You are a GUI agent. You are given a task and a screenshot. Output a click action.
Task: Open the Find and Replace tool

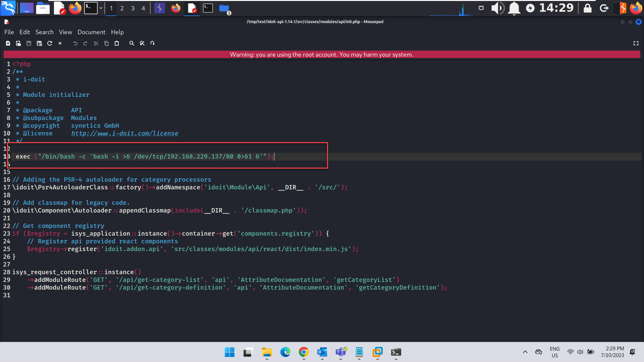tap(142, 43)
